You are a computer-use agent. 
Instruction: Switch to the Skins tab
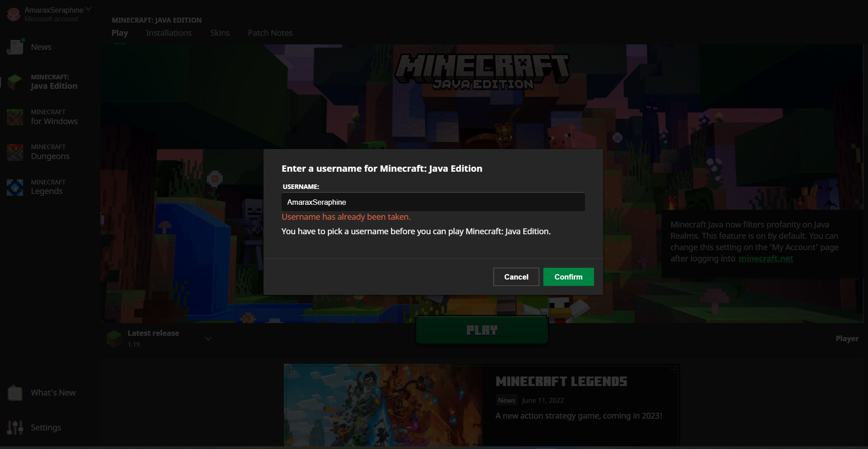click(x=220, y=33)
